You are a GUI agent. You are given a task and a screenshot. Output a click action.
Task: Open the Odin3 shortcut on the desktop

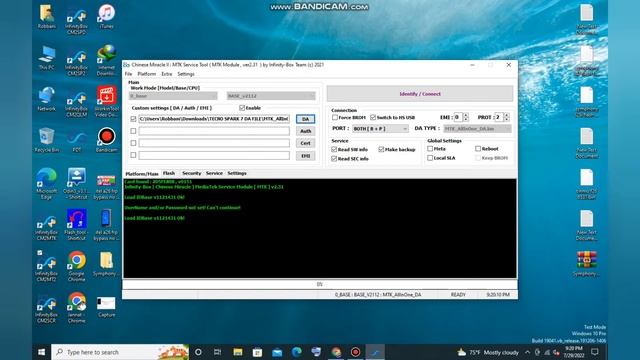point(76,184)
